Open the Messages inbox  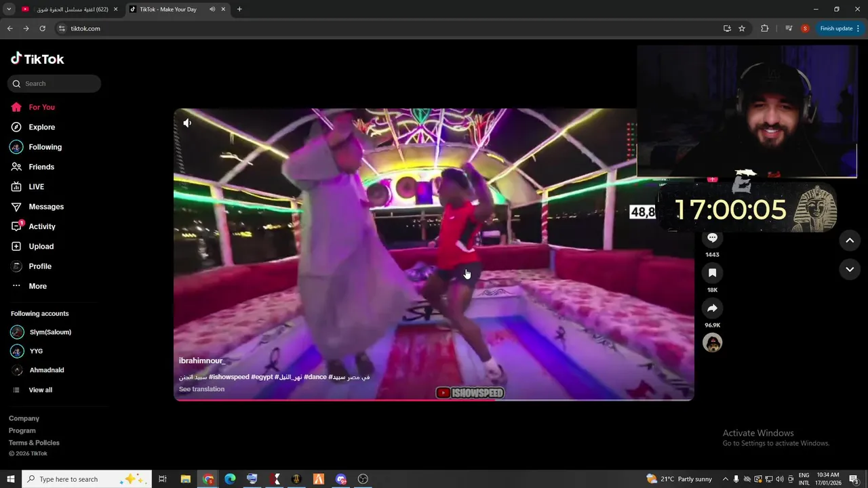(x=37, y=207)
